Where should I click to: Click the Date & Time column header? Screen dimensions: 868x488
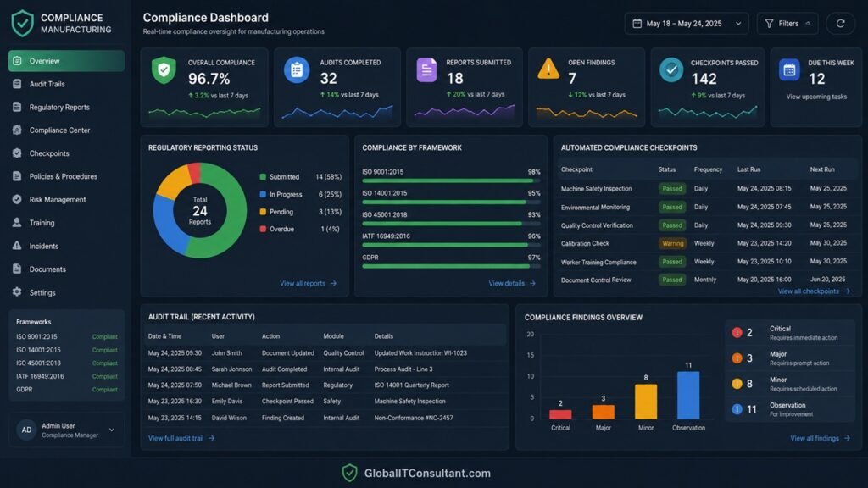[164, 336]
